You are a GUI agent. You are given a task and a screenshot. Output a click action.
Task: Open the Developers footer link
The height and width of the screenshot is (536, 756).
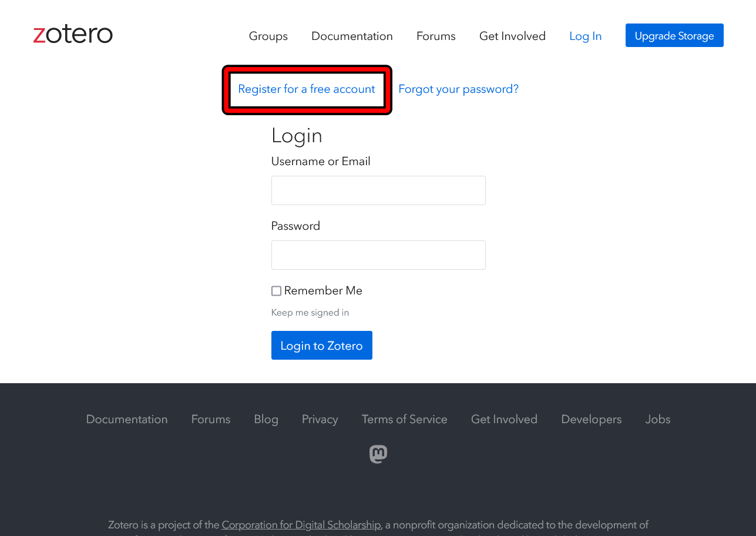591,419
